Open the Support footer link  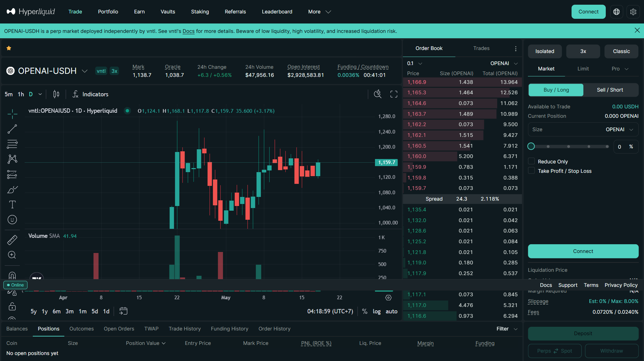tap(568, 285)
